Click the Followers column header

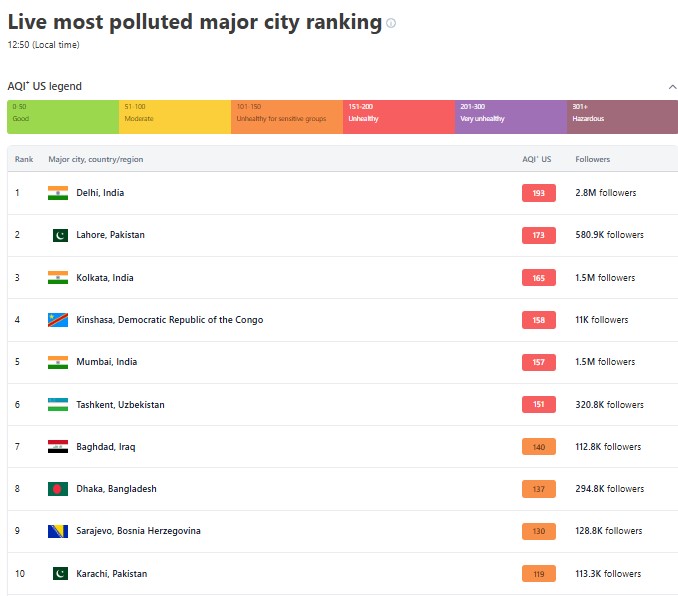coord(592,159)
